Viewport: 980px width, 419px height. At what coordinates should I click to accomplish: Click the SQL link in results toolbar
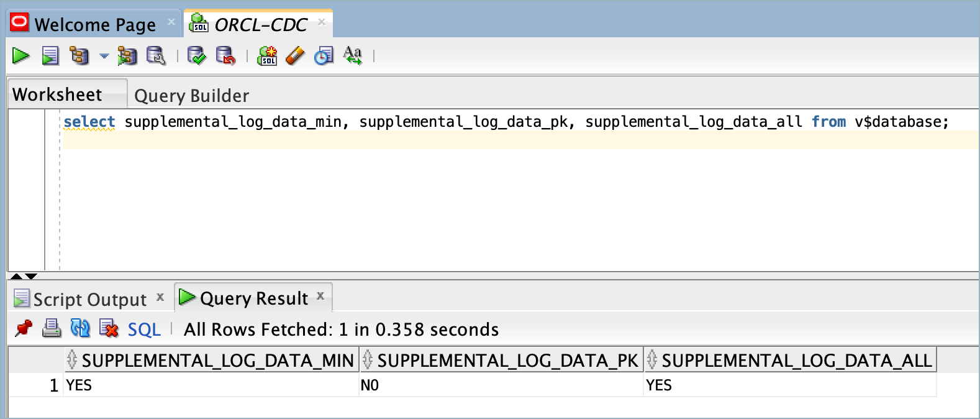(144, 329)
